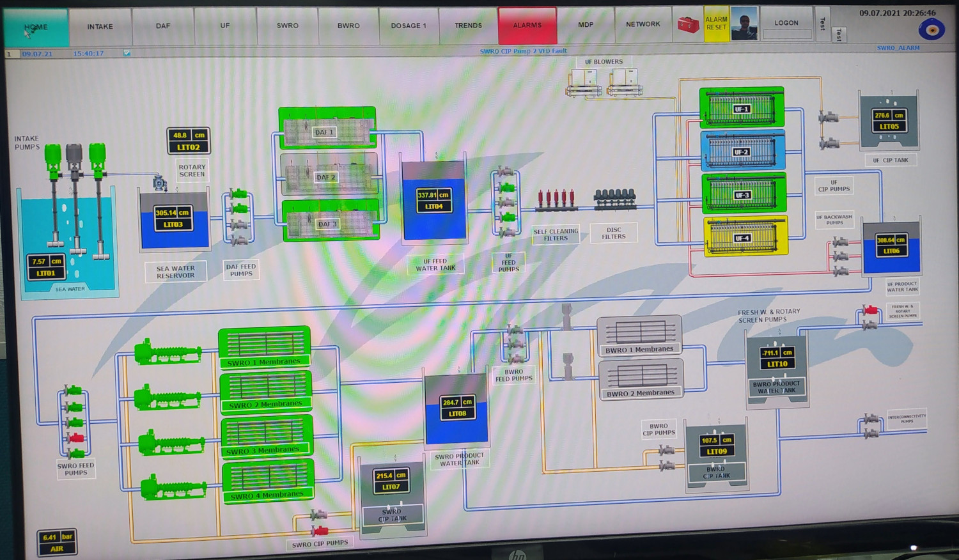Select the UF-2 blue membrane unit
959x560 pixels.
pyautogui.click(x=742, y=150)
